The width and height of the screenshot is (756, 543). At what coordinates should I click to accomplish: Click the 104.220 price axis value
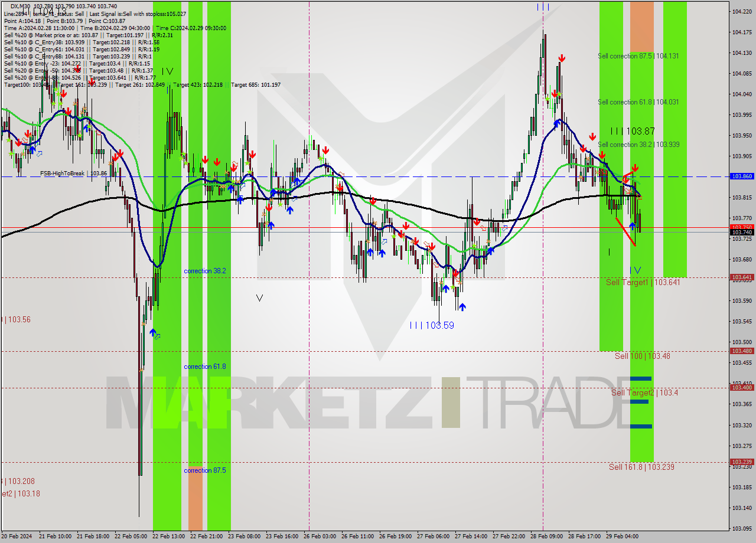(742, 11)
